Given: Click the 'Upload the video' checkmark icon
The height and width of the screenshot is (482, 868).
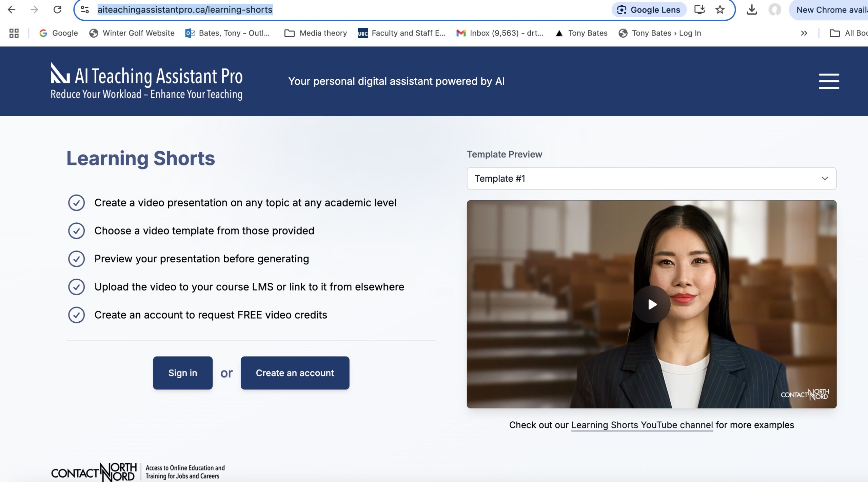Looking at the screenshot, I should point(76,287).
